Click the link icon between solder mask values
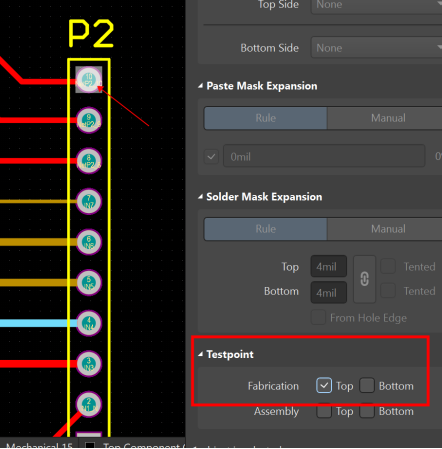 (x=364, y=279)
